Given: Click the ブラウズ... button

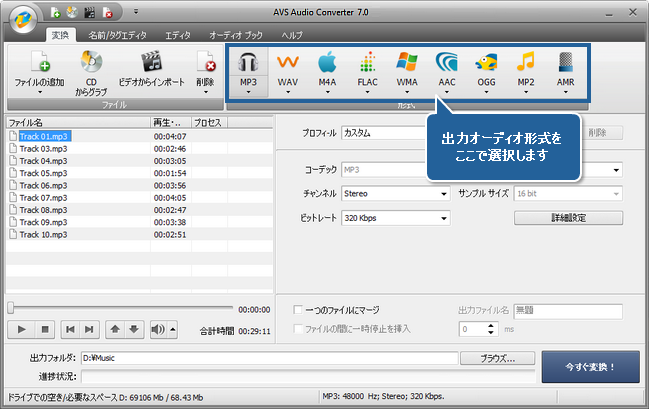Looking at the screenshot, I should [498, 357].
